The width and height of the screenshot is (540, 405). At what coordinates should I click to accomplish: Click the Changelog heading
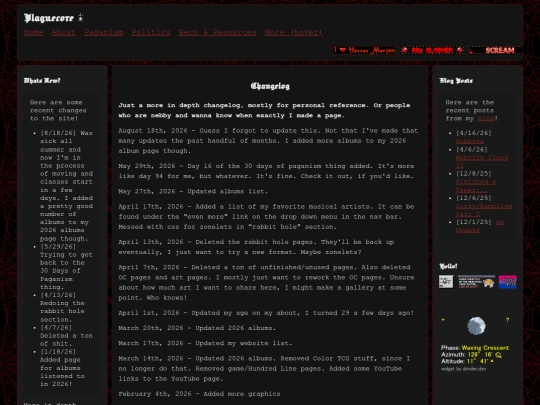coord(270,86)
